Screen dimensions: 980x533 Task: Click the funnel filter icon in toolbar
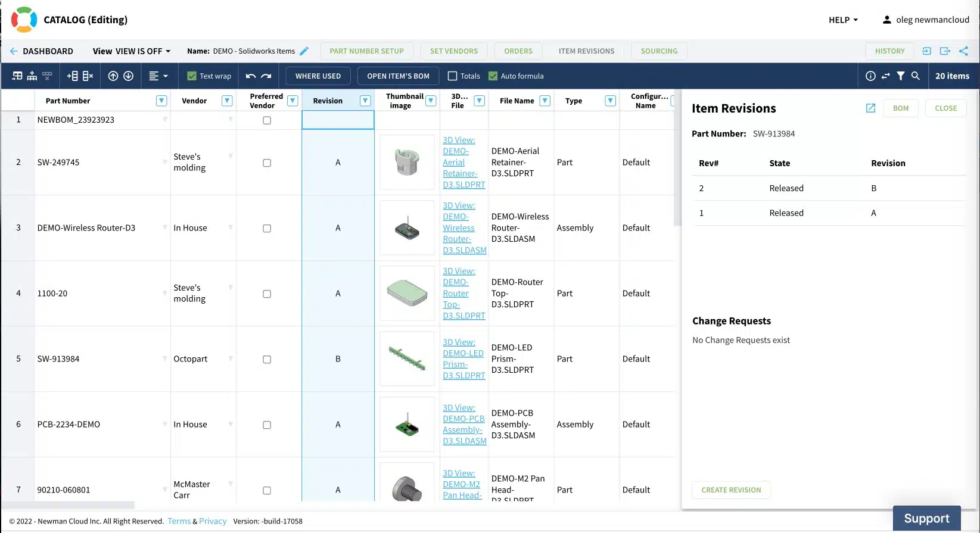(901, 76)
